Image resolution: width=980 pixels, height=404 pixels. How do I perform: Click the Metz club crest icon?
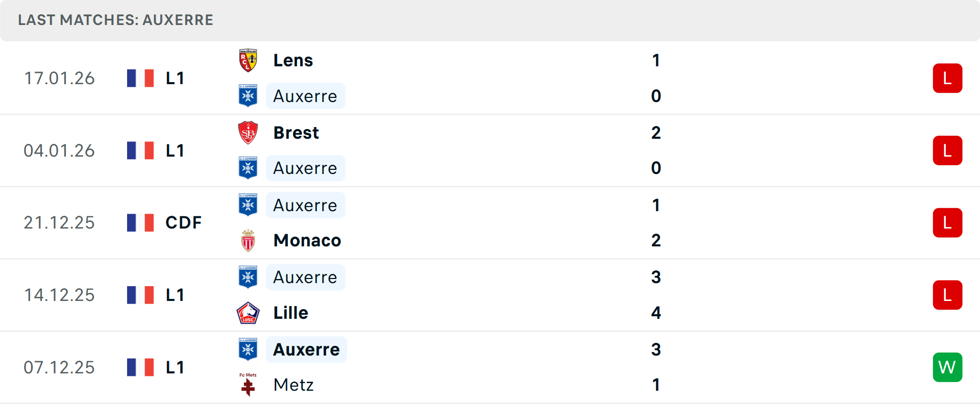click(248, 385)
